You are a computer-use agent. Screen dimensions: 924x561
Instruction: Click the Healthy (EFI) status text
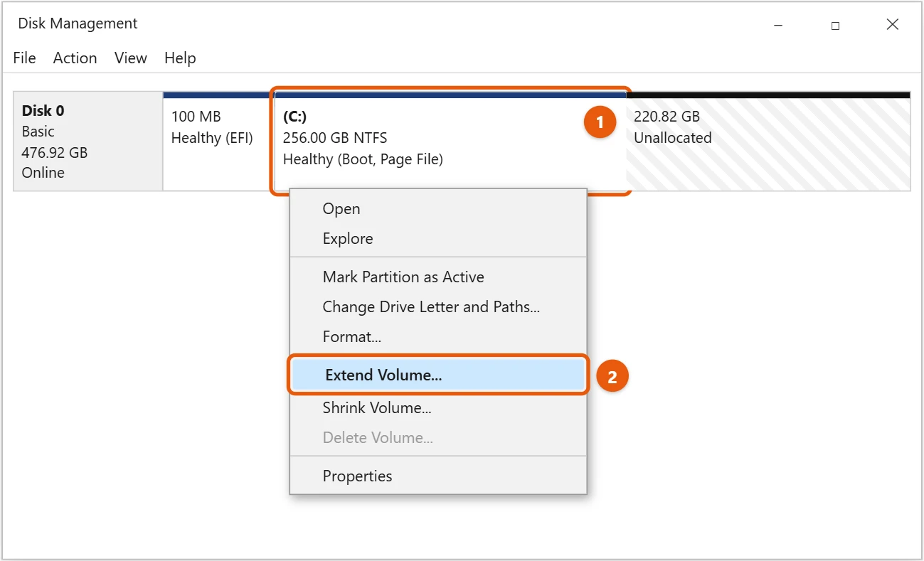tap(212, 138)
